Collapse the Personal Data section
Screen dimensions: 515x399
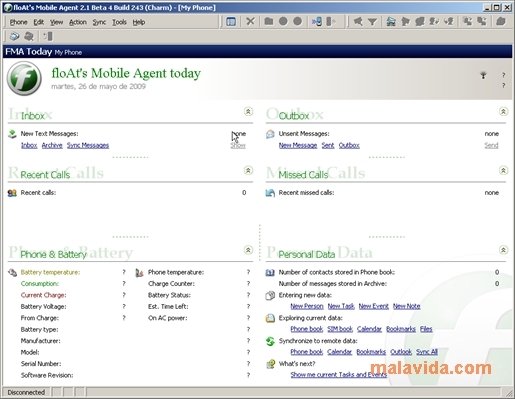(x=503, y=250)
